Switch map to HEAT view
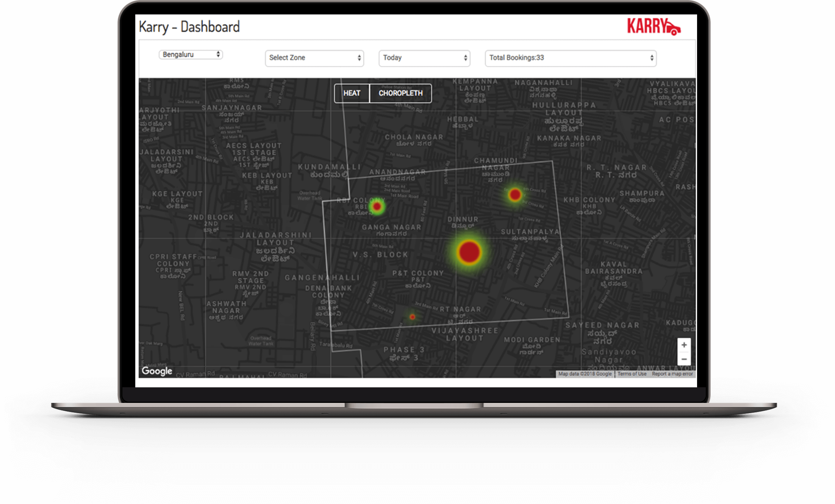Image resolution: width=835 pixels, height=504 pixels. pos(352,93)
